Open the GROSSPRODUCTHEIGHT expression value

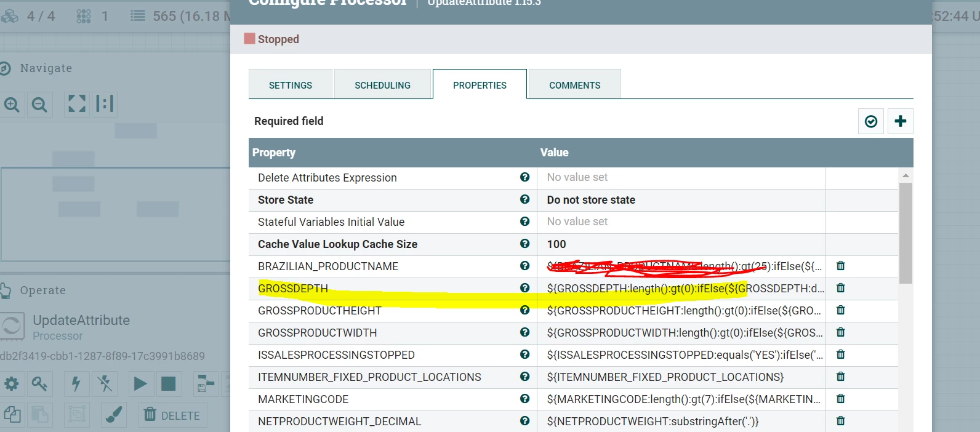(681, 311)
